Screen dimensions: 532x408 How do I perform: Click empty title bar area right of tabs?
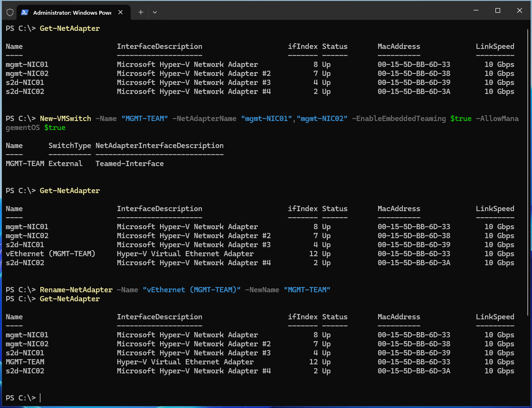[x=309, y=10]
